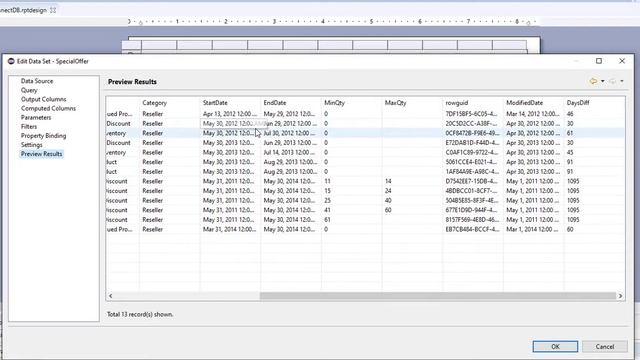
Task: Select the MaxQty cell with value 40
Action: coord(412,200)
